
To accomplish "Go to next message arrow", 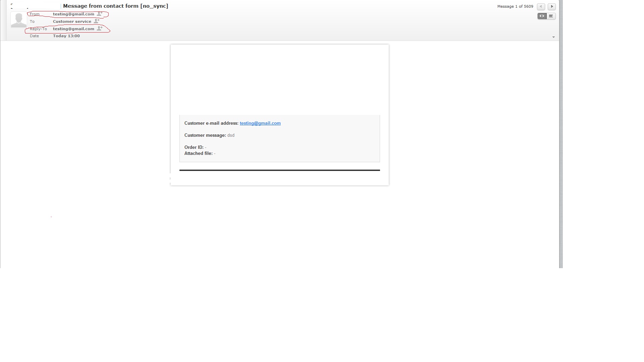I will coord(552,7).
